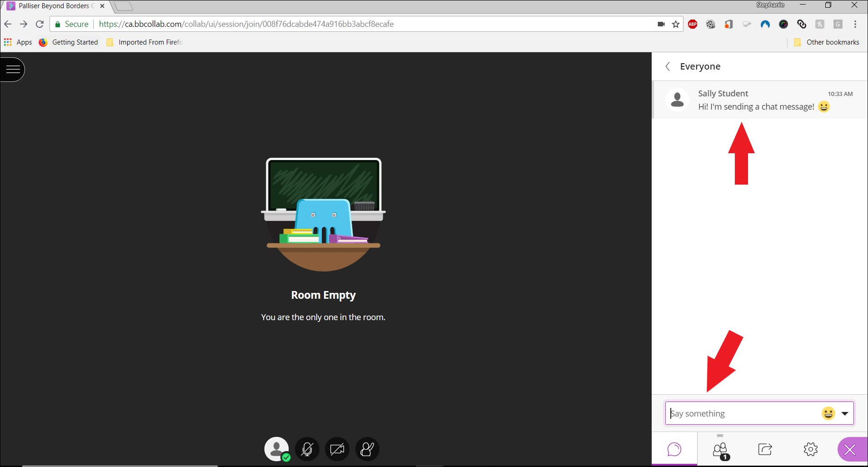Switch to the Chat tab
Screen dimensions: 868x467
(674, 449)
